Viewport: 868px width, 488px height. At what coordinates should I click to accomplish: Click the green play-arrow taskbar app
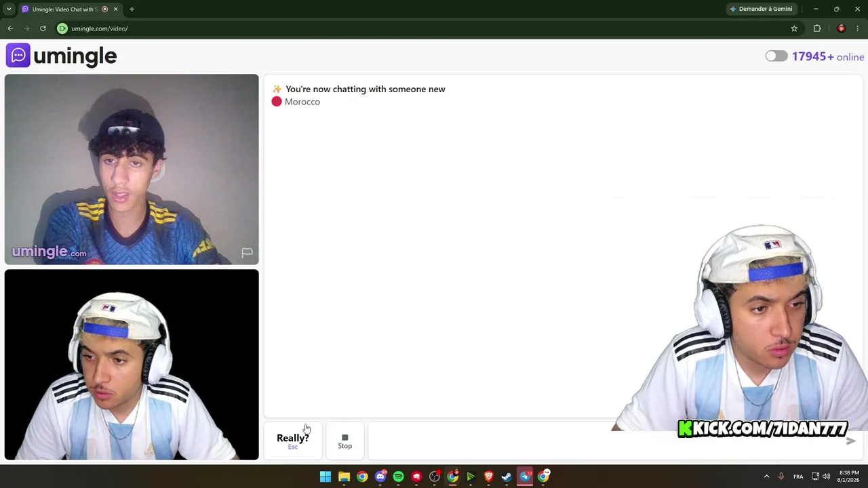click(x=471, y=476)
